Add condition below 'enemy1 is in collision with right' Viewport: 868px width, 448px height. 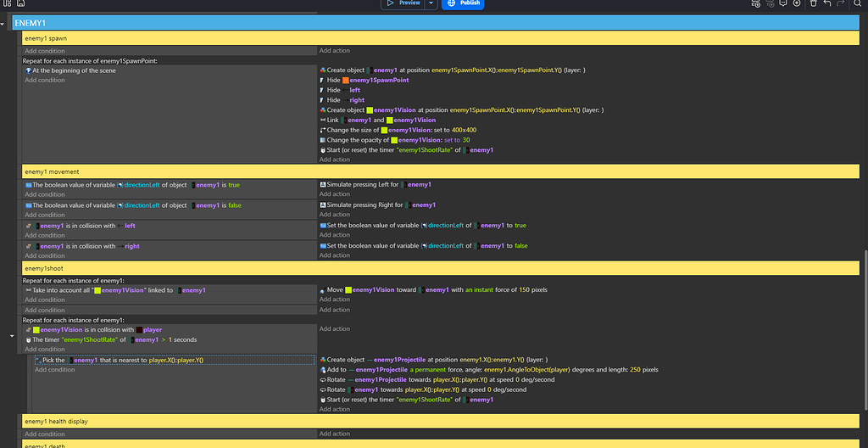coord(45,255)
